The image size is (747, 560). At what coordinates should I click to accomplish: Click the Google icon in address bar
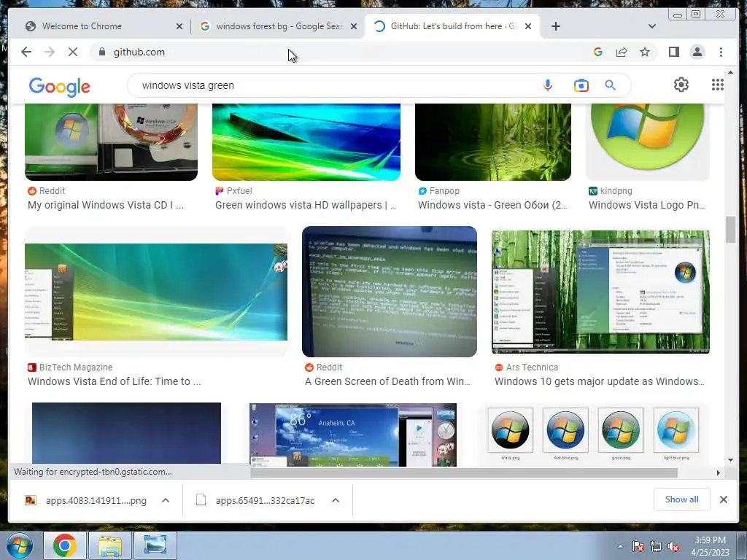598,52
